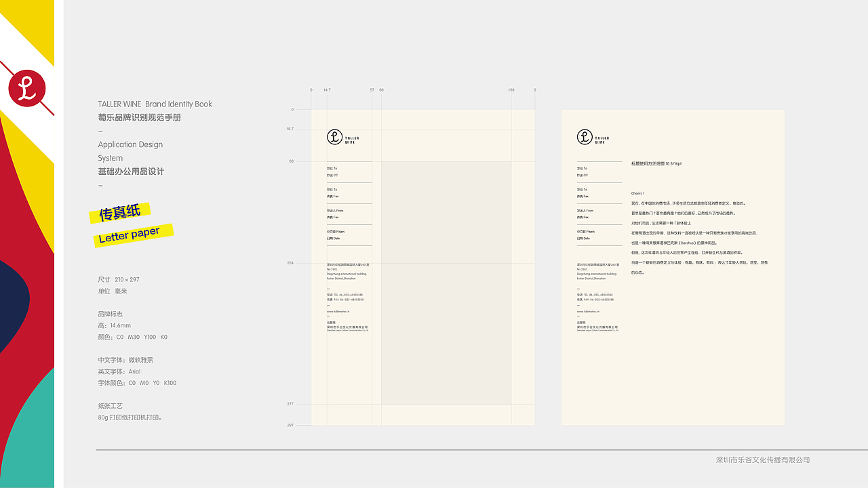This screenshot has height=488, width=868.
Task: Click '发送人 From' field on the sample letter
Action: click(x=585, y=211)
